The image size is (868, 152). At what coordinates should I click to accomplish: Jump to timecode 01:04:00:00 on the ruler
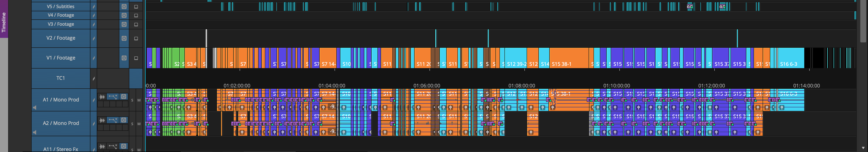point(332,86)
